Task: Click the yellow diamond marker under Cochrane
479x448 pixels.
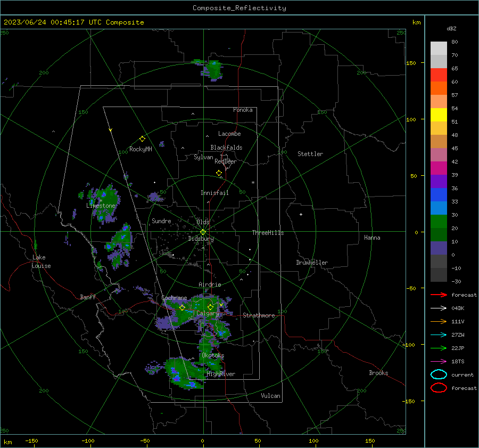Action: tap(182, 308)
